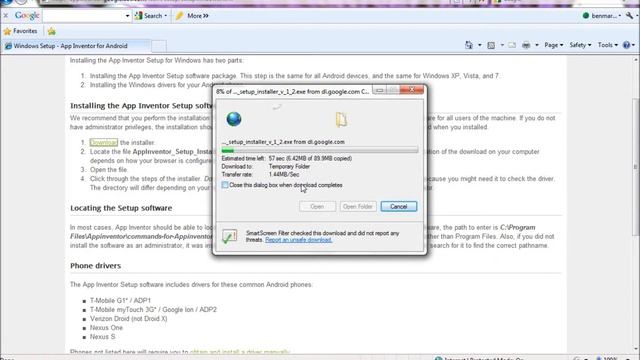The width and height of the screenshot is (640, 360).
Task: Click the green download progress bar
Action: pyautogui.click(x=320, y=151)
